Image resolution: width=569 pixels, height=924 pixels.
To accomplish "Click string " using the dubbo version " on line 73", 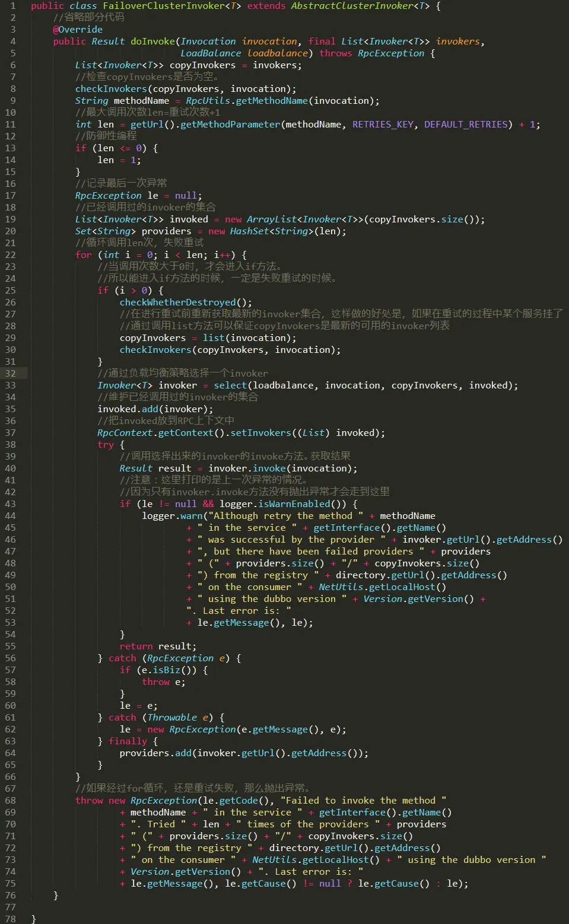I will (x=472, y=860).
